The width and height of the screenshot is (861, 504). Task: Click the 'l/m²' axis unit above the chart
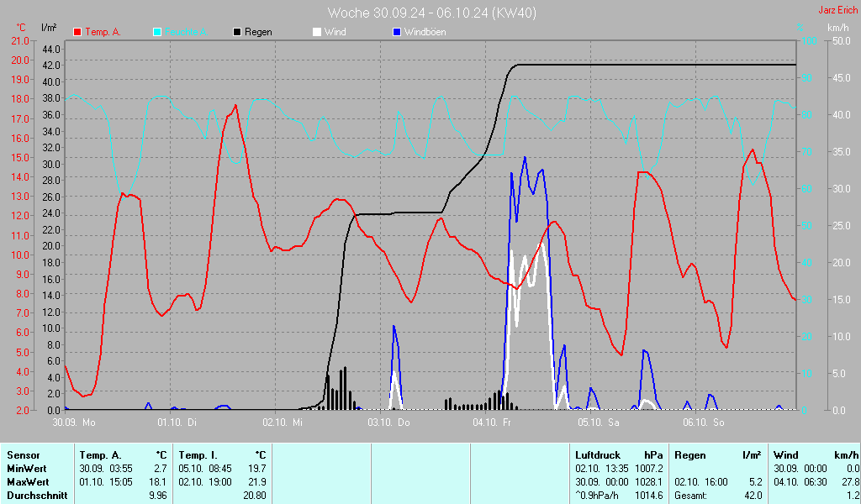click(49, 27)
